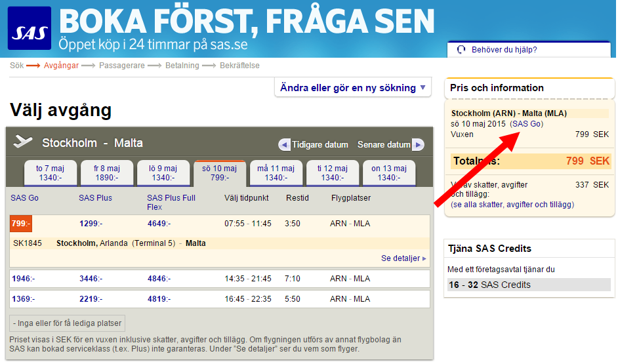Click the 07:55 - 11:45 departure time
The image size is (618, 364).
pyautogui.click(x=248, y=224)
